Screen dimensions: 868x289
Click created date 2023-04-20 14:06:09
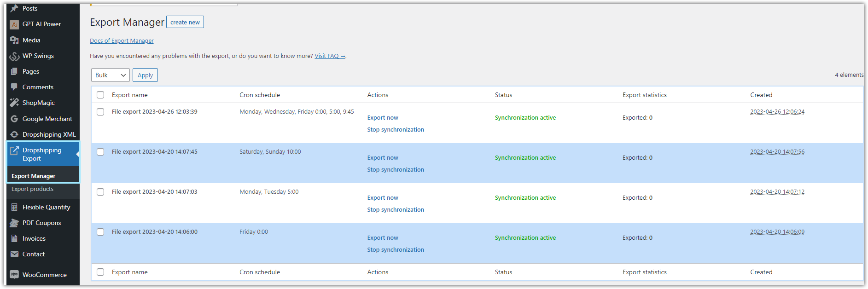(777, 232)
